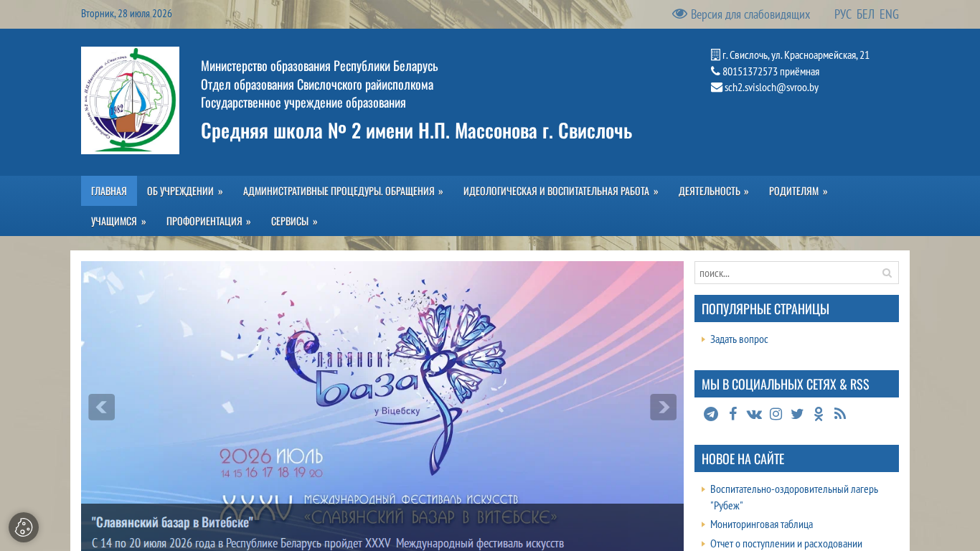
Task: Open the Telegram social link
Action: click(711, 414)
